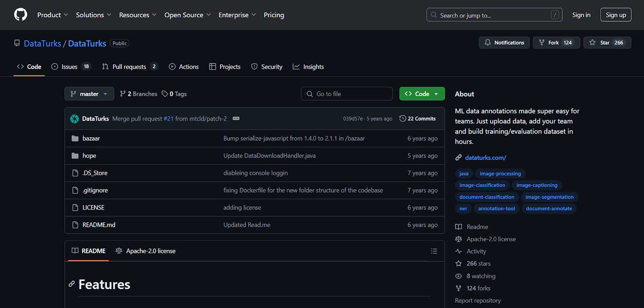Click "Update DataDownloadHandler.java" commit message
The image size is (644, 308).
coord(270,156)
